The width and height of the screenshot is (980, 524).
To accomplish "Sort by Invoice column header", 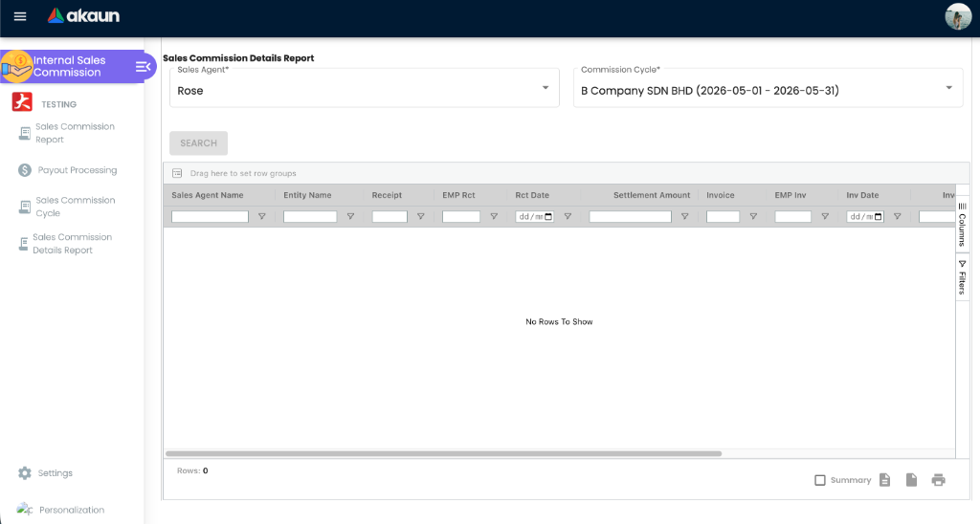I will [x=720, y=195].
